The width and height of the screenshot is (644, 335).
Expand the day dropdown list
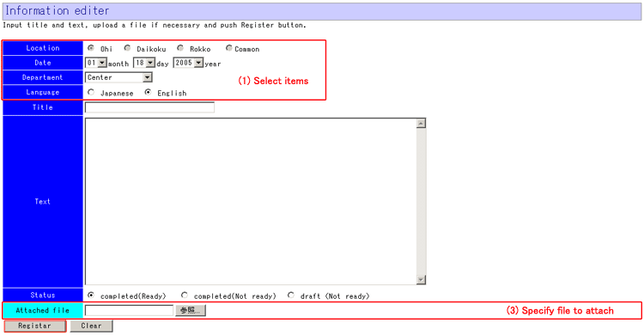point(144,63)
